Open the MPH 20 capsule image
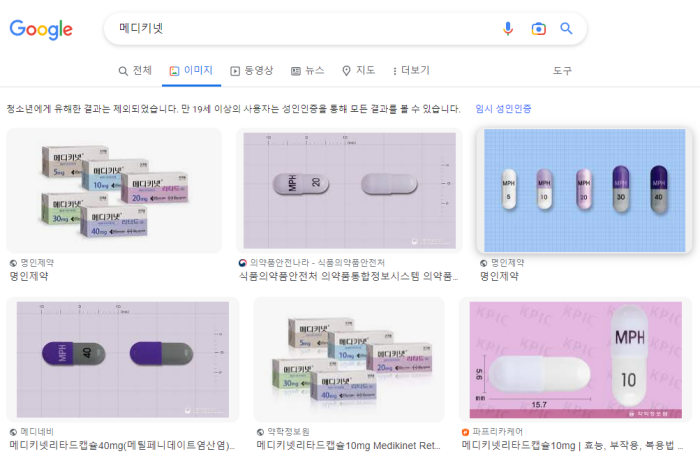The image size is (700, 463). pos(349,191)
